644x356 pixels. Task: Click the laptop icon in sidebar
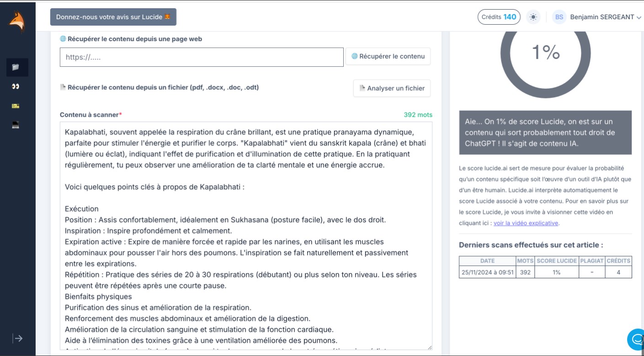(x=16, y=125)
